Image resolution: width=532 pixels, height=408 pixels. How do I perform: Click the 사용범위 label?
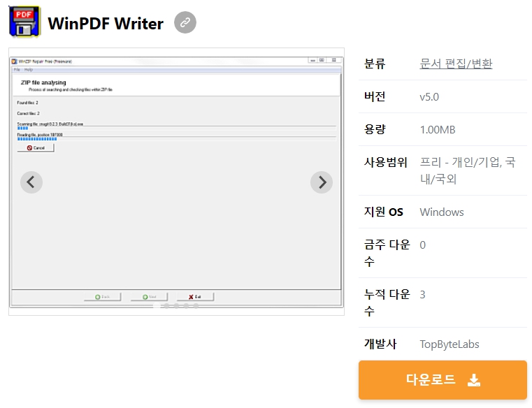[386, 162]
